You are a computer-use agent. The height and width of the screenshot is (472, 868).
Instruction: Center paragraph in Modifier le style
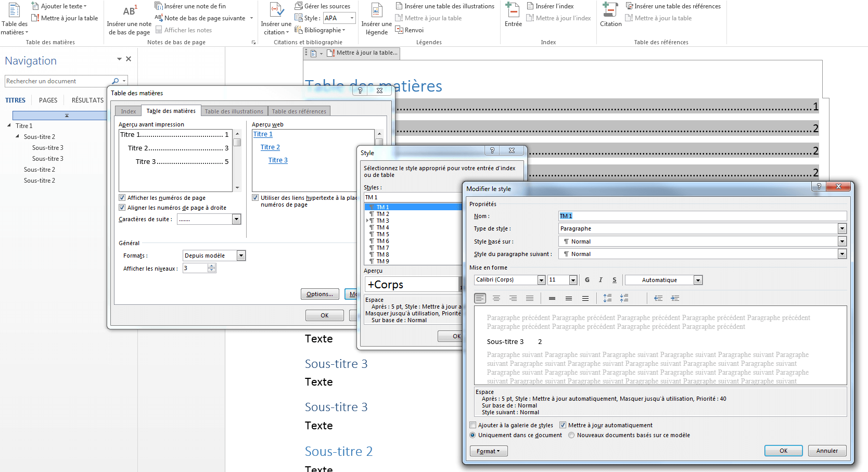(x=496, y=298)
